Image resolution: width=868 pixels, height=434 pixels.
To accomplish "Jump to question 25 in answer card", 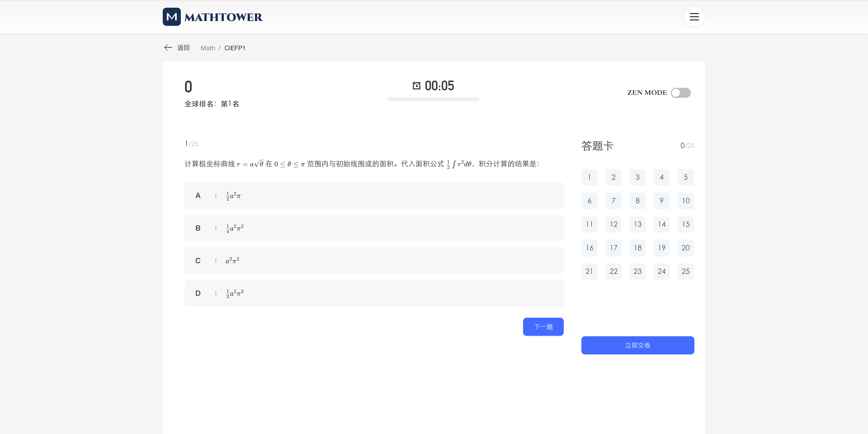I will click(x=686, y=272).
